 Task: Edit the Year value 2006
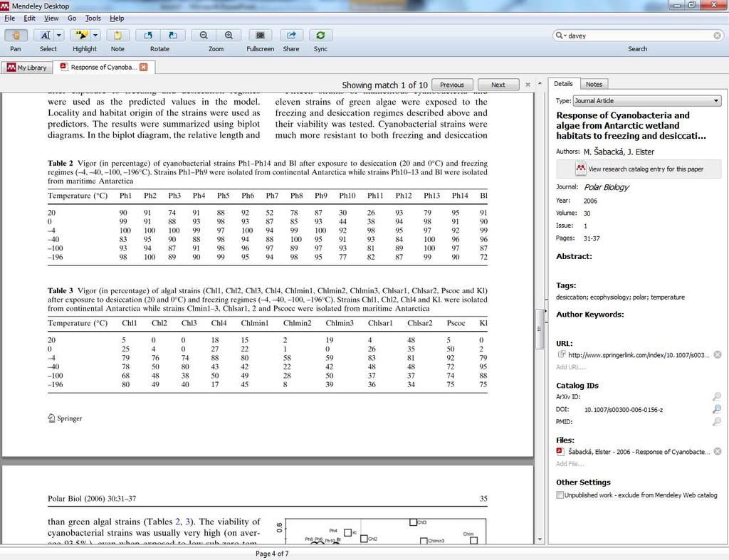coord(590,201)
